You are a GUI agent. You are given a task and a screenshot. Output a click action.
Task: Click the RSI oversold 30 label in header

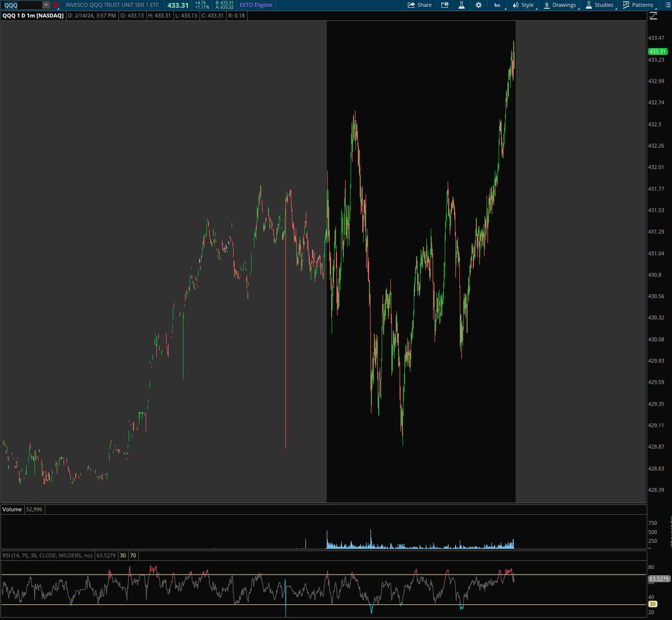tap(123, 556)
